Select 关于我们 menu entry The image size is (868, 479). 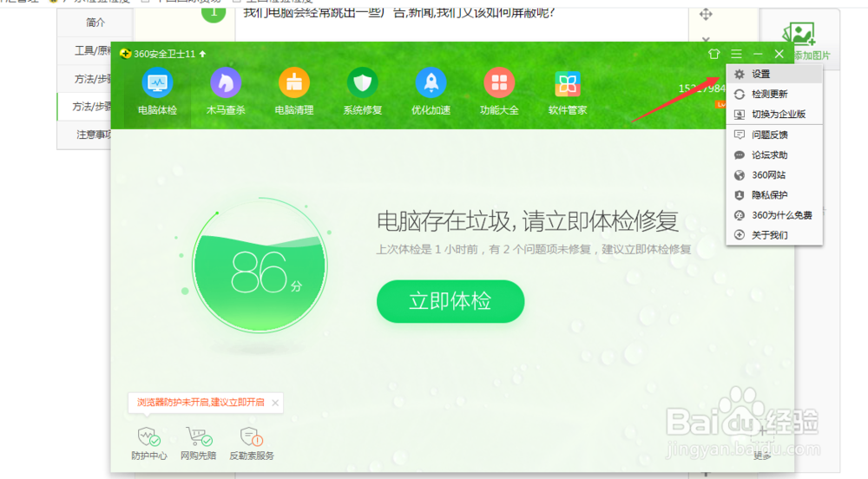[774, 235]
